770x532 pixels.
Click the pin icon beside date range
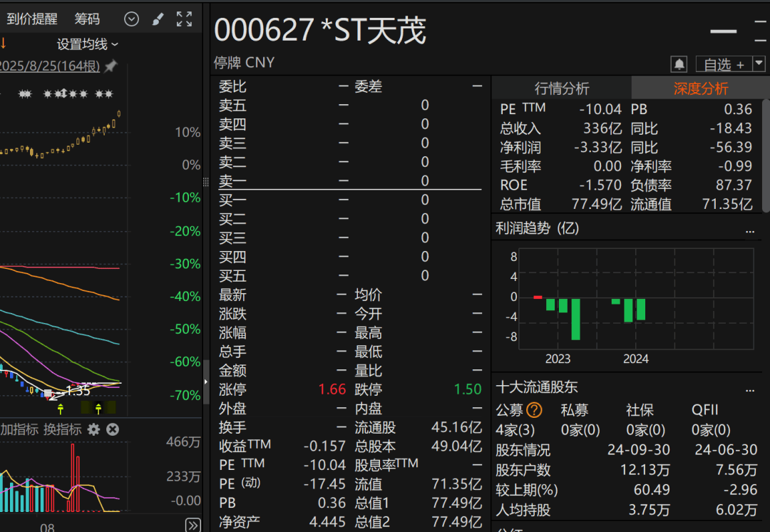click(x=111, y=66)
